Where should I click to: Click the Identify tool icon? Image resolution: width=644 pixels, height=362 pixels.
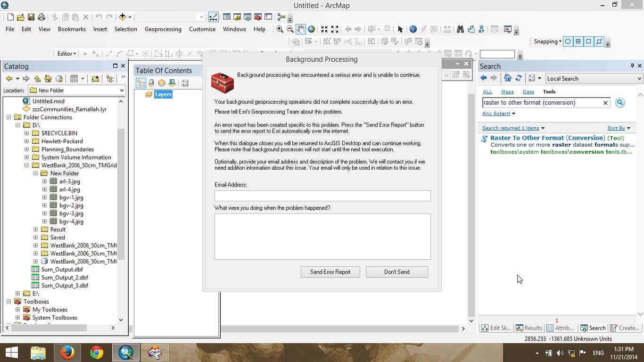pos(413,29)
